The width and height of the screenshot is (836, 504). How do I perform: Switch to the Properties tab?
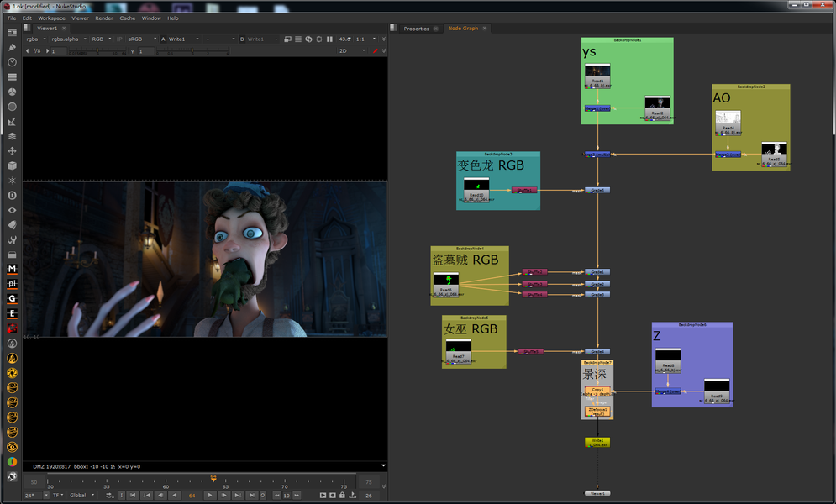[x=417, y=29]
